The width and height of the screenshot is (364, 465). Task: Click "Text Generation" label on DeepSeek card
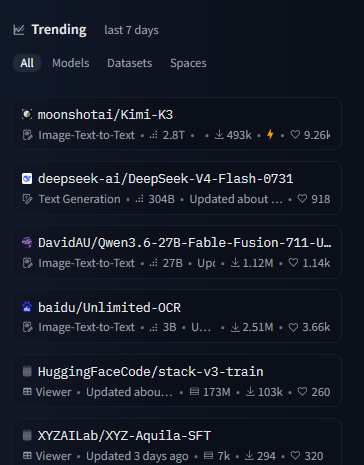80,199
